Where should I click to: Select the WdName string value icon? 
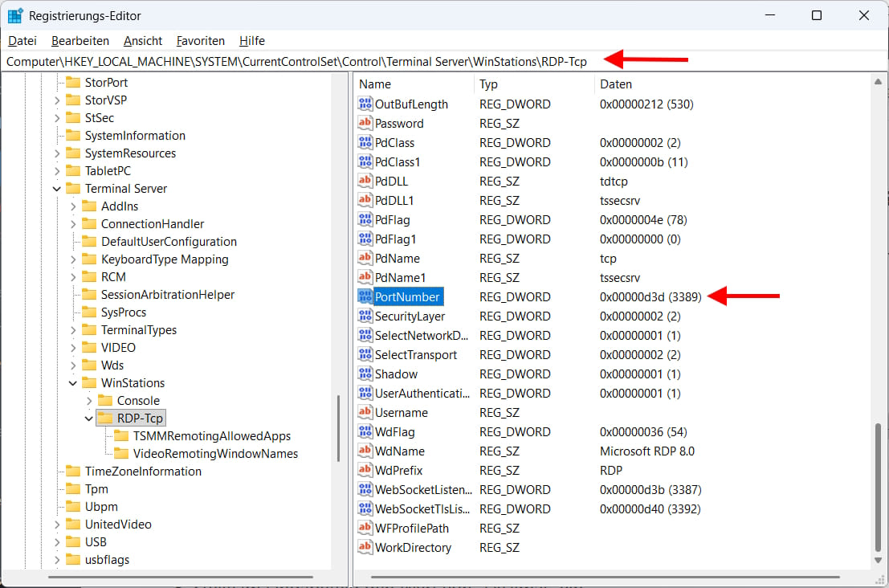(365, 451)
